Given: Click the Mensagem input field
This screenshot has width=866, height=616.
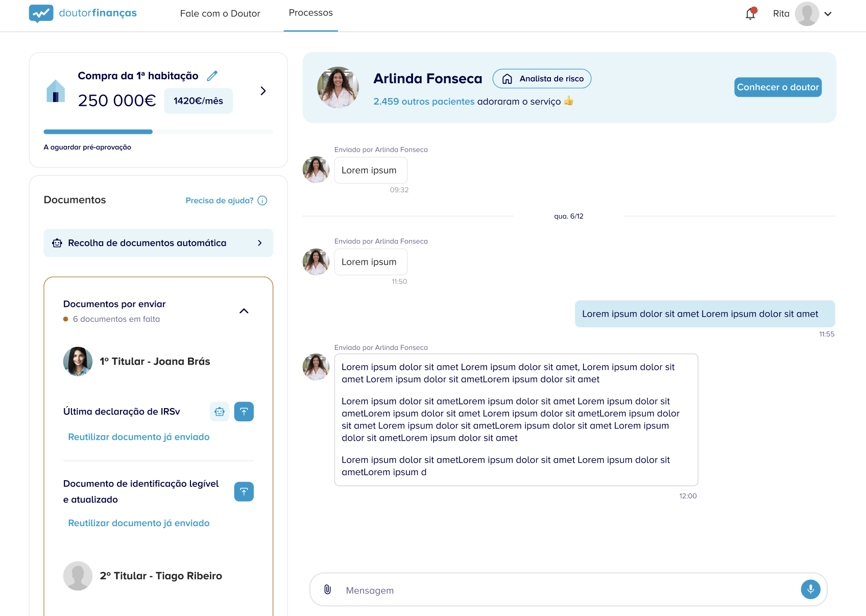Looking at the screenshot, I should tap(567, 590).
